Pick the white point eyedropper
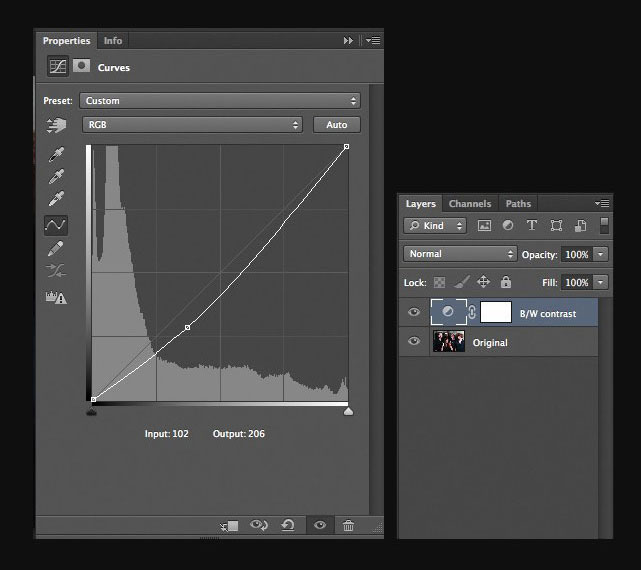Screen dimensions: 641x570 point(56,199)
